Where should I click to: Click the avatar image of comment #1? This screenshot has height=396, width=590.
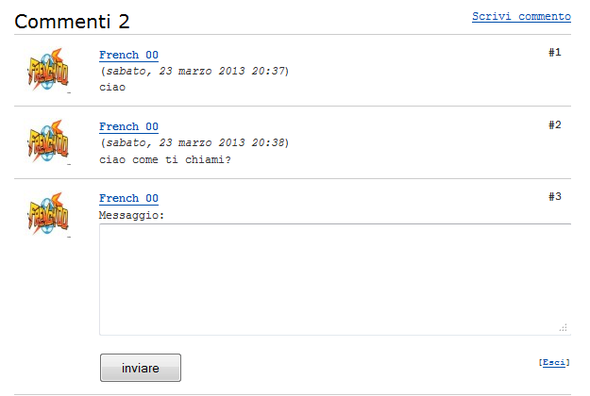pyautogui.click(x=48, y=69)
